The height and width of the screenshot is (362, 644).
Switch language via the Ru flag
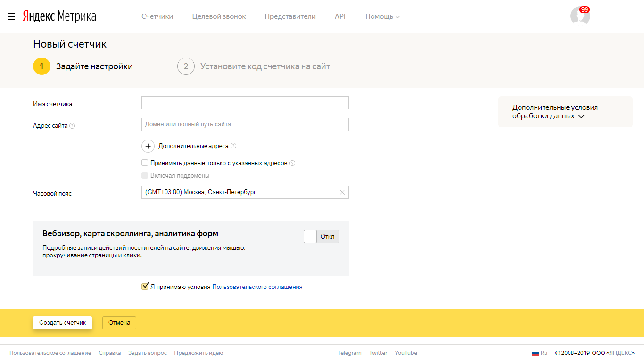[539, 353]
